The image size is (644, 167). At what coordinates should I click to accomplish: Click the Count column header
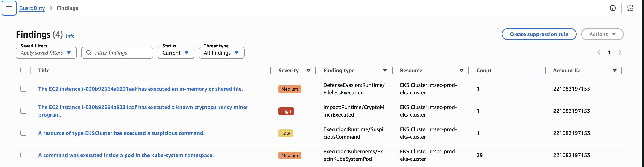(484, 71)
